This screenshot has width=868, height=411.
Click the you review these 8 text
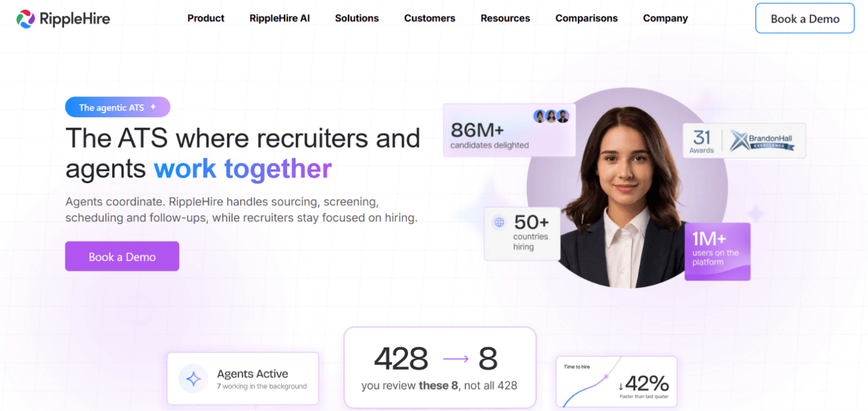(439, 386)
